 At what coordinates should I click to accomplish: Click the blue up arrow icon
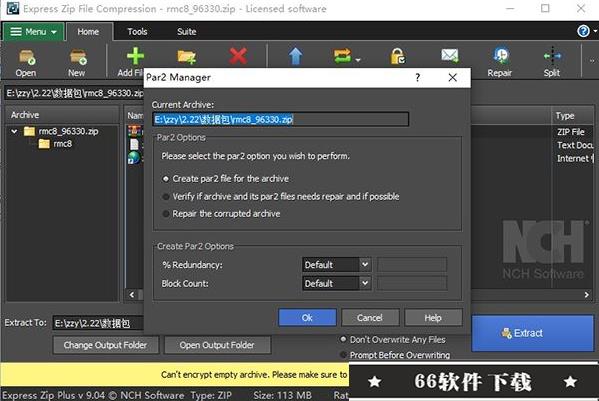click(295, 56)
